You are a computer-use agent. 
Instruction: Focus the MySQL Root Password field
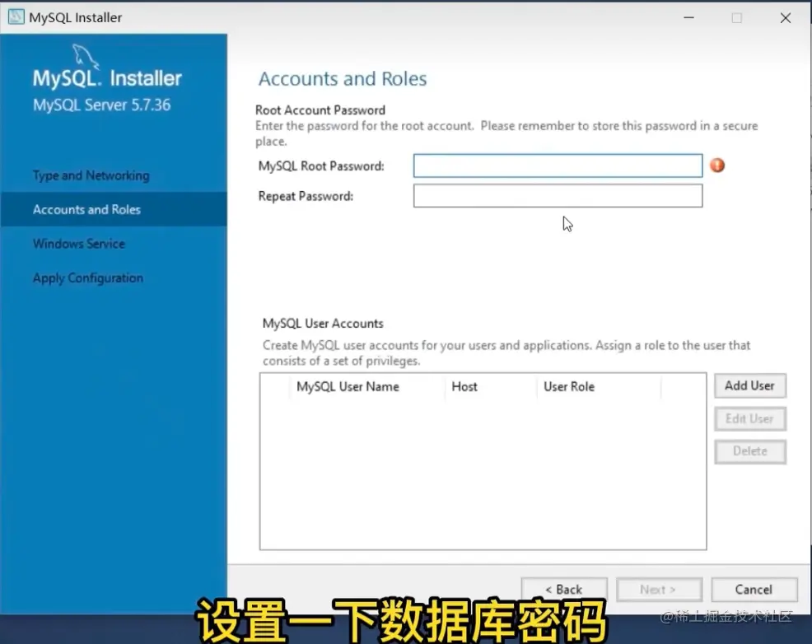[x=558, y=166]
